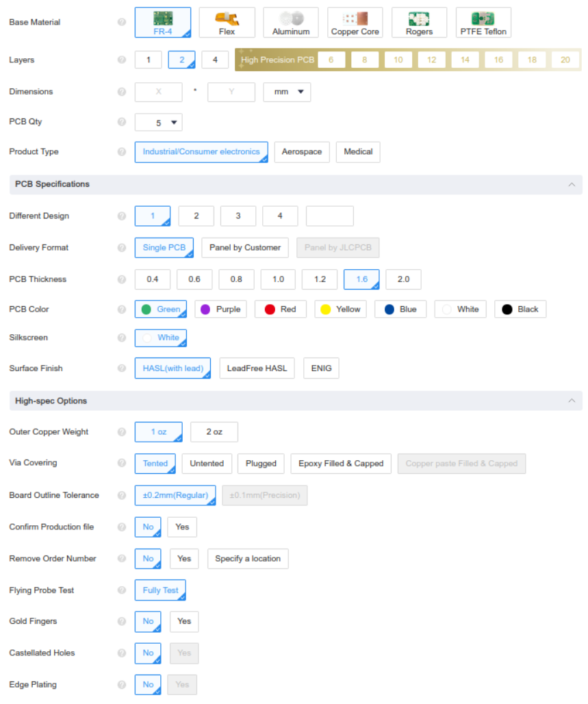This screenshot has width=588, height=704.
Task: Select ENIG surface finish
Action: pos(321,368)
